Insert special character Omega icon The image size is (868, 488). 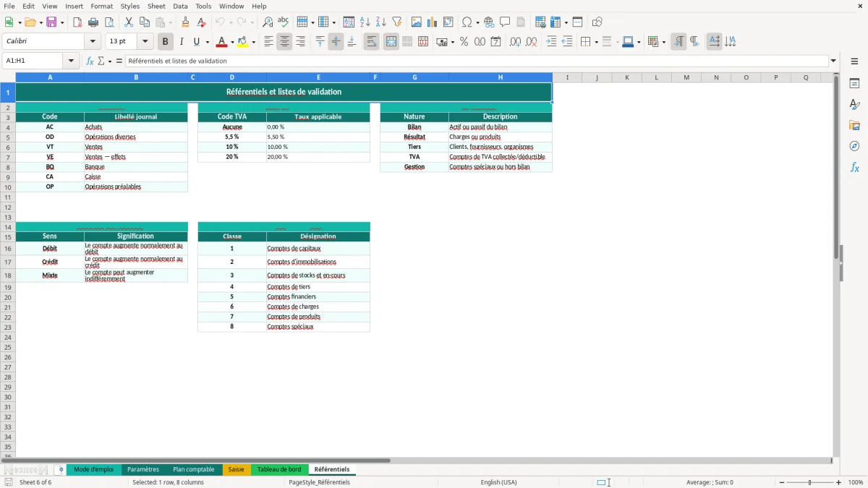(467, 22)
